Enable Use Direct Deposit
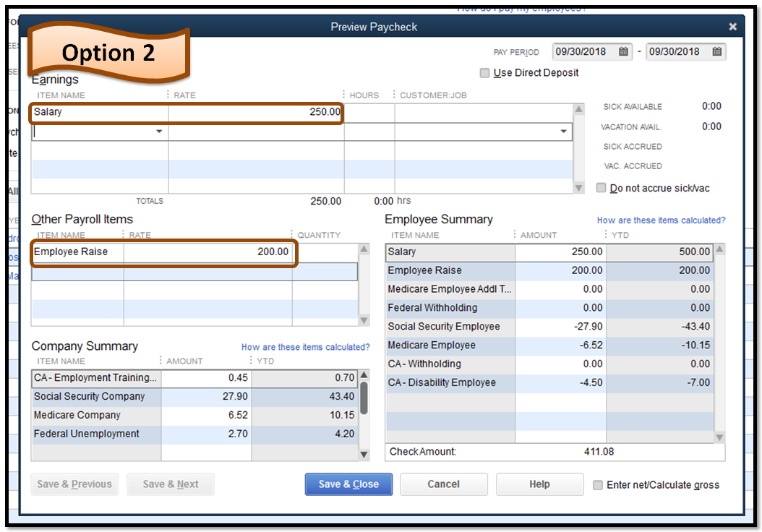 [x=484, y=72]
